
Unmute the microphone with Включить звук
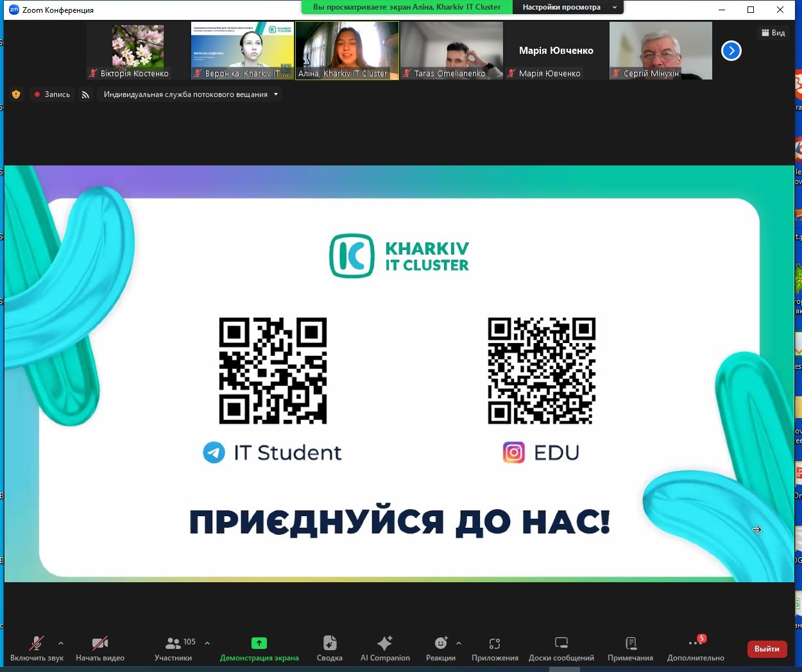(x=37, y=648)
